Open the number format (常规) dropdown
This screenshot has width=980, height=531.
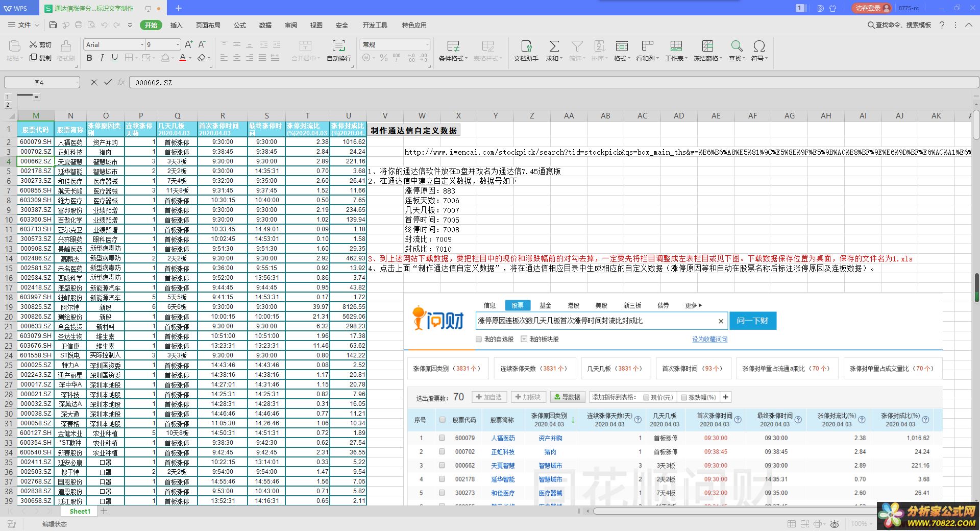(x=427, y=44)
